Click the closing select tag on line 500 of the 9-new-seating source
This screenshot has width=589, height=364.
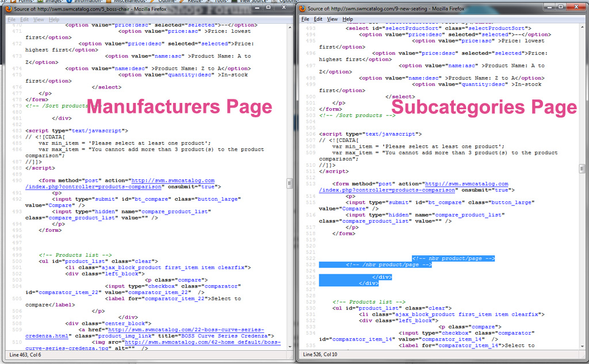coord(400,97)
